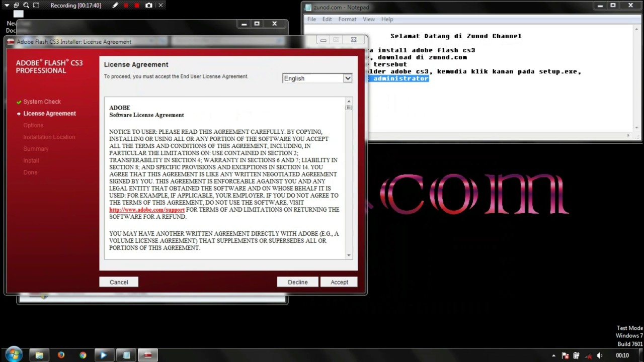Click the Adobe Flash CS3 Professional logo
The height and width of the screenshot is (362, 644).
tap(49, 66)
